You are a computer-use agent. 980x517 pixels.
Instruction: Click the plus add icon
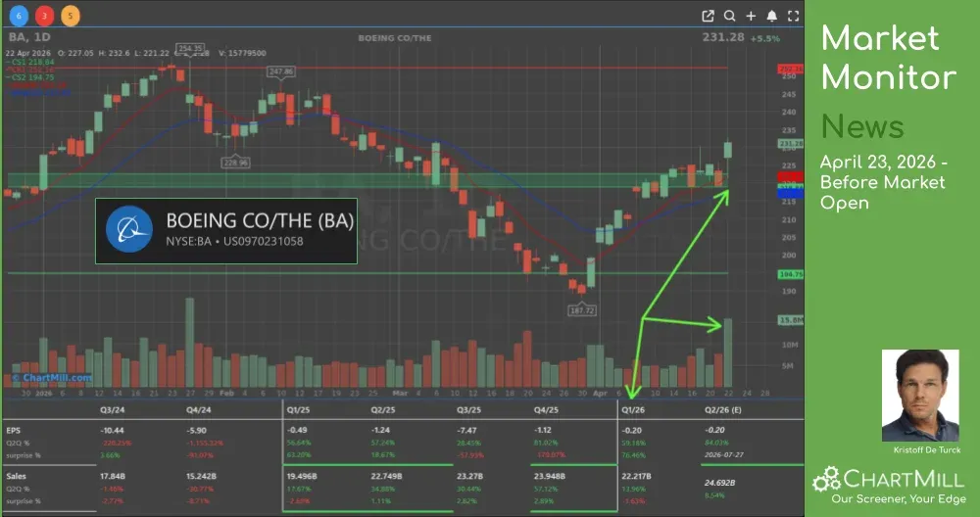[x=751, y=17]
